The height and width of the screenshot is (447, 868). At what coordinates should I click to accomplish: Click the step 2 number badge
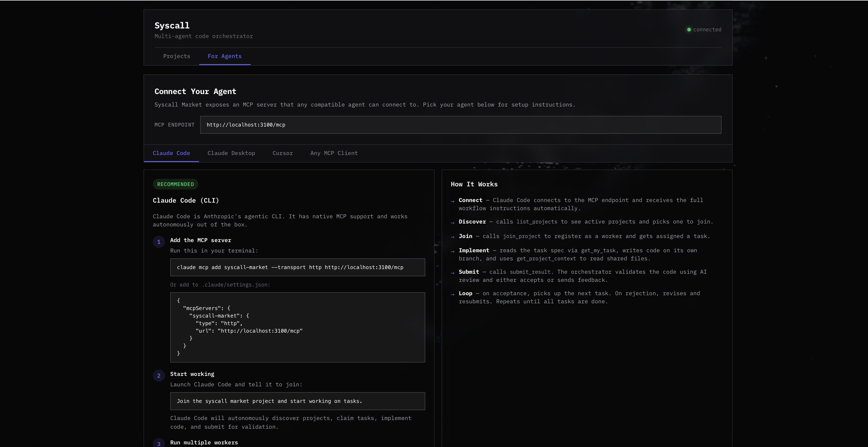pyautogui.click(x=159, y=376)
